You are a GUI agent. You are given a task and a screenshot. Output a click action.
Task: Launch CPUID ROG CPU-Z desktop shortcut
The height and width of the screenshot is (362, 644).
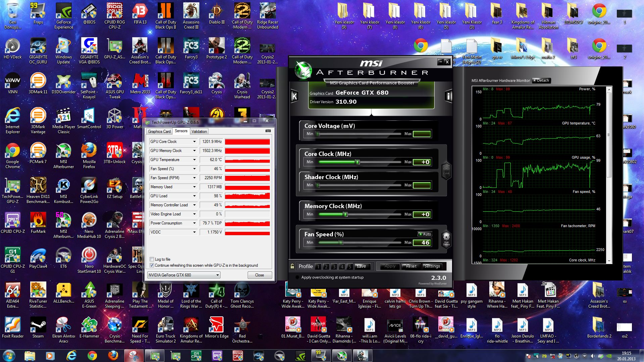point(115,16)
